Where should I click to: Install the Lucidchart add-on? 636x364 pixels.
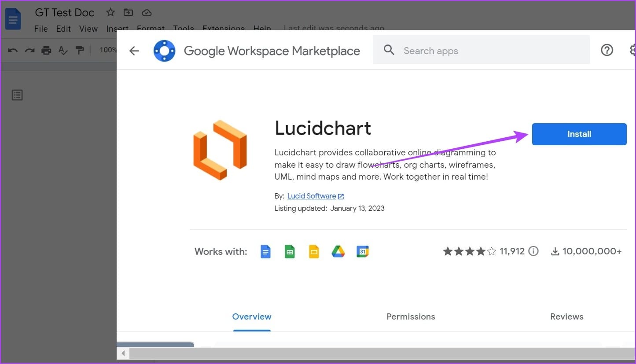click(579, 134)
